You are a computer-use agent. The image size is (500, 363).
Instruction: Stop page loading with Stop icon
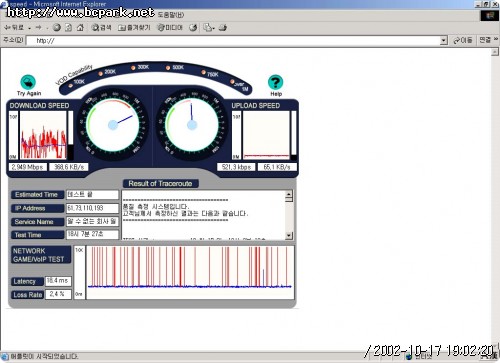[57, 28]
